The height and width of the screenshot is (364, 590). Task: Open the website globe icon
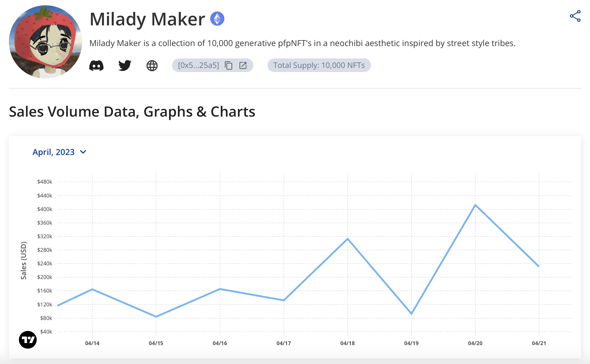tap(152, 66)
